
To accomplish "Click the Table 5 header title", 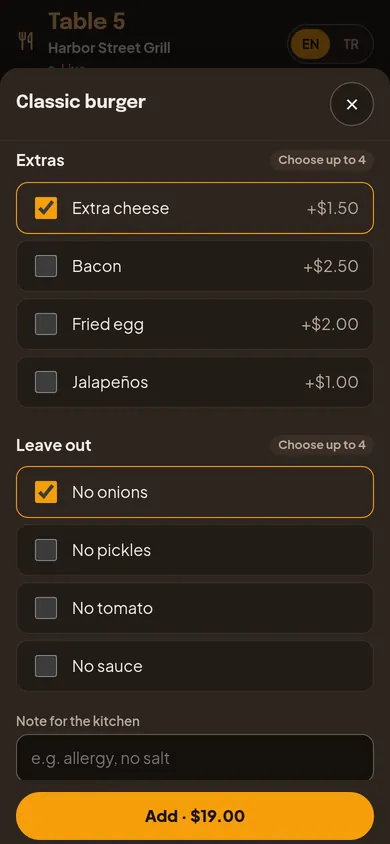I will click(x=87, y=22).
